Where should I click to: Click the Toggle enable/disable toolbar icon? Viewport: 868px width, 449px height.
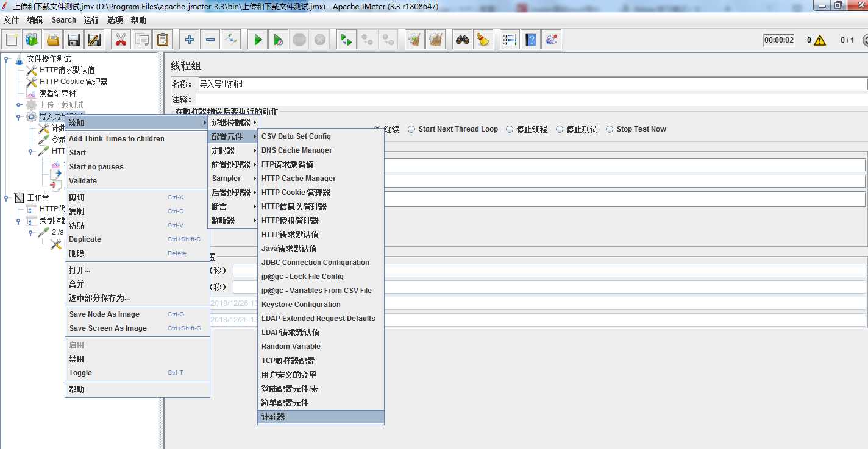pos(231,40)
